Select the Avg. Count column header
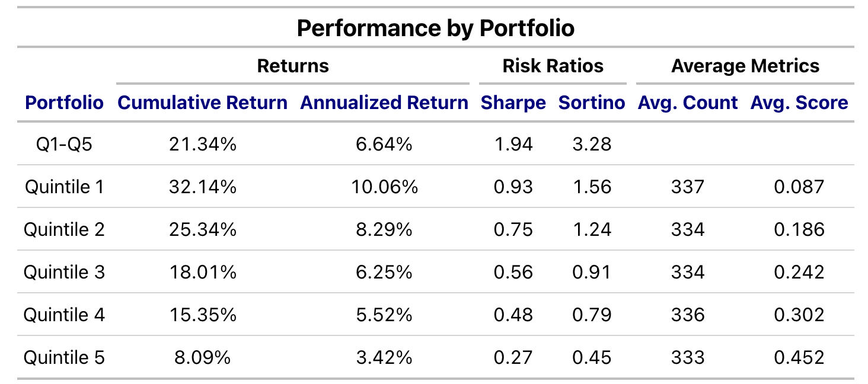This screenshot has height=384, width=868. [x=688, y=103]
